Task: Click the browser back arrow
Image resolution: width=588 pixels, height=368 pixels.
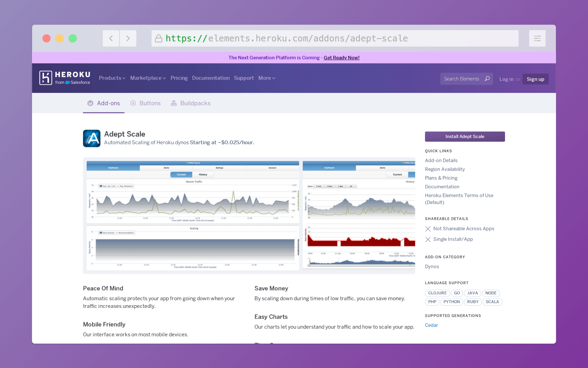Action: click(111, 38)
